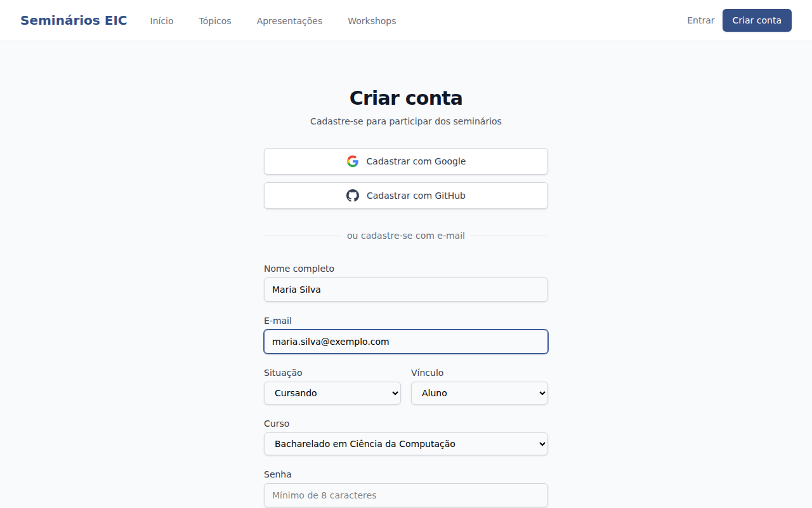The height and width of the screenshot is (508, 812).
Task: Expand the Curso dropdown
Action: click(406, 444)
